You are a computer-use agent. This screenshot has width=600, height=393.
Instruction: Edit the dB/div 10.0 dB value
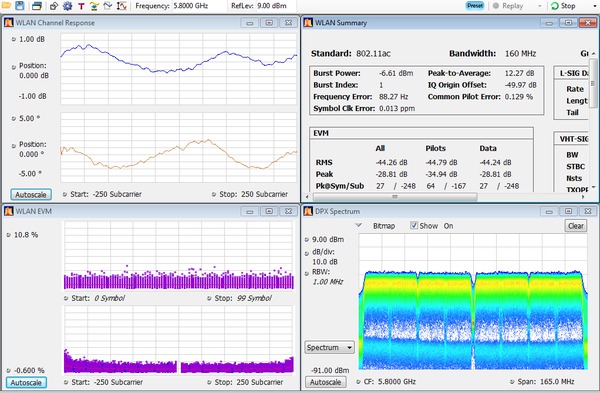pyautogui.click(x=325, y=262)
